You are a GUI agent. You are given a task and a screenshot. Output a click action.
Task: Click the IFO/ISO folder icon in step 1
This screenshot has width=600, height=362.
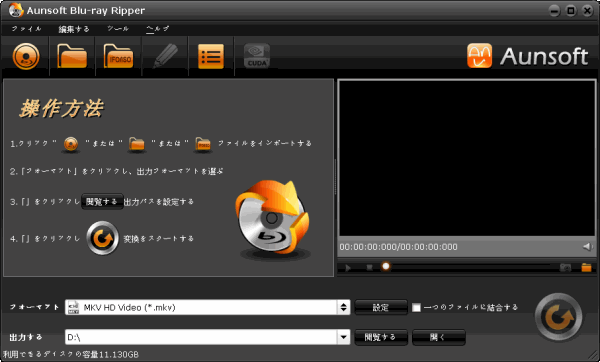tap(203, 144)
